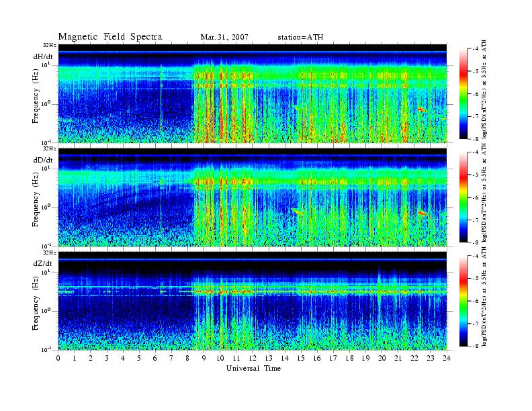Click the 'Magnetic Field Spectra' title

pos(110,37)
